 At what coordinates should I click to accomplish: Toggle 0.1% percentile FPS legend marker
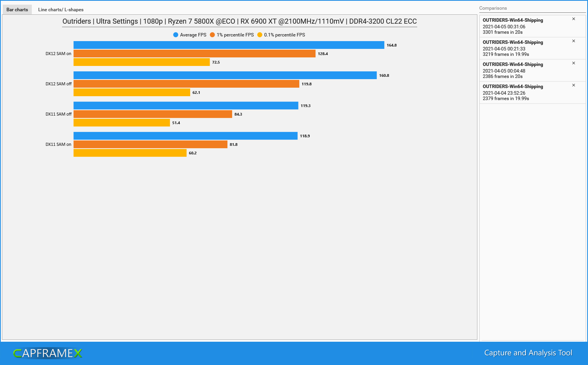(260, 35)
